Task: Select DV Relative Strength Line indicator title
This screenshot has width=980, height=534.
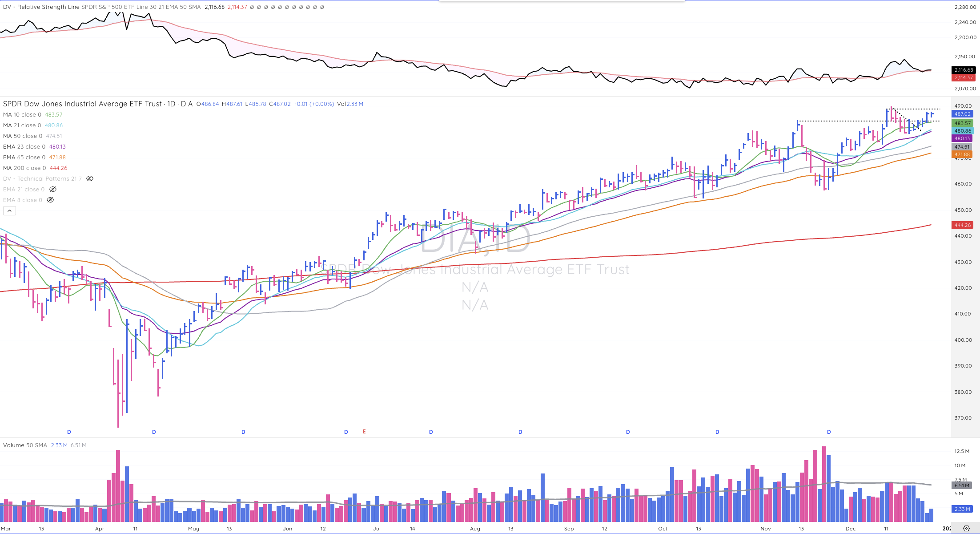Action: click(x=41, y=7)
